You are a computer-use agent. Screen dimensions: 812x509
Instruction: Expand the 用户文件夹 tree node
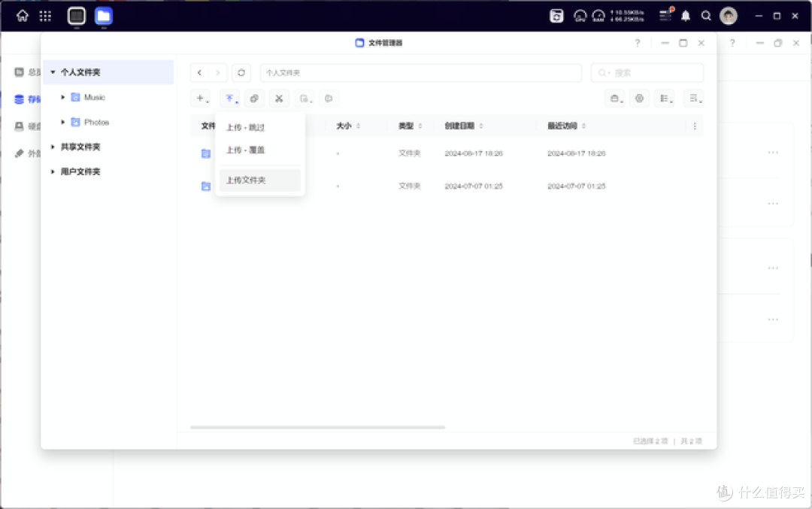[x=53, y=171]
